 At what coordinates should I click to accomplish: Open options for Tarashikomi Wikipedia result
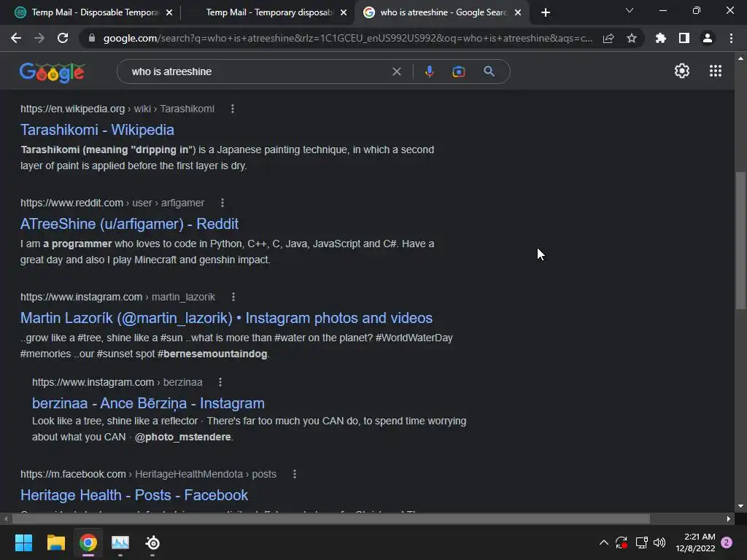point(233,109)
